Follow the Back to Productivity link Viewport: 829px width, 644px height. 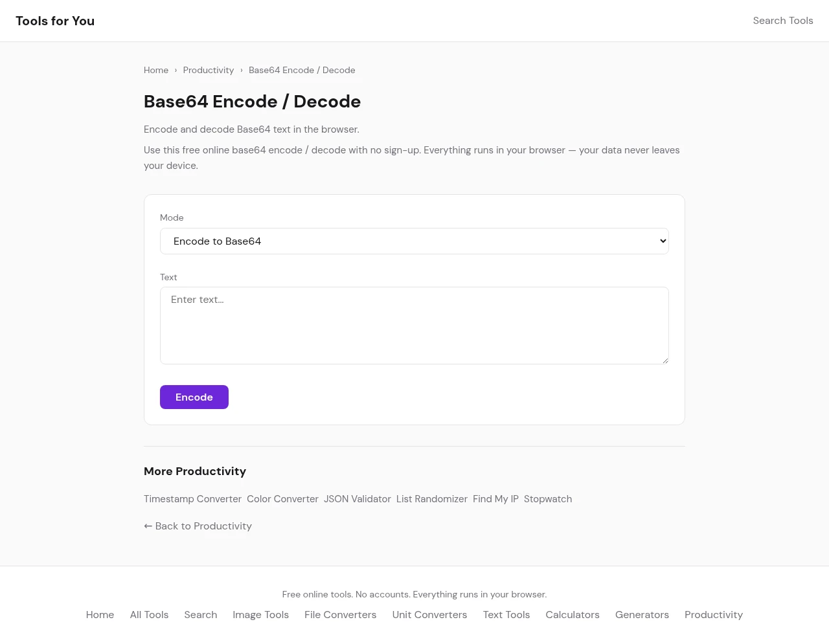point(198,526)
